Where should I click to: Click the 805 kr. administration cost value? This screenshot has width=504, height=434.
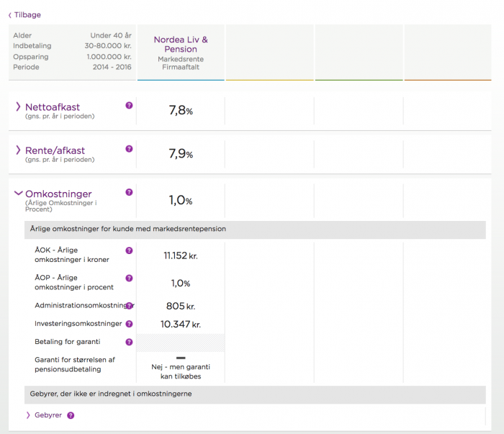tap(181, 306)
